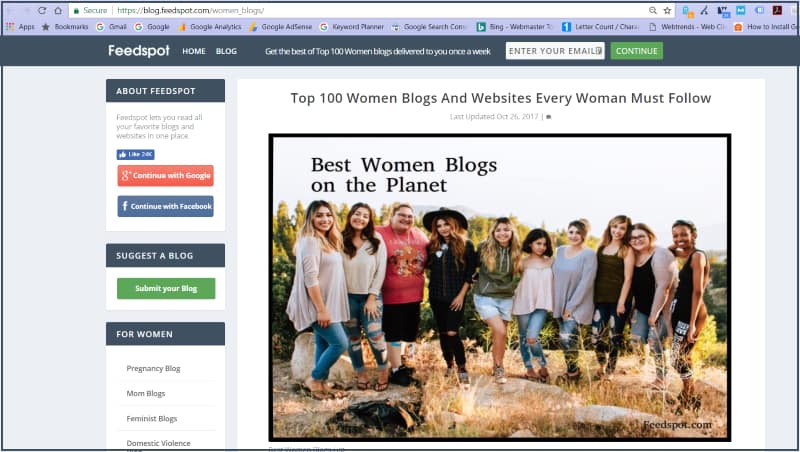Click the Best Women Blogs group photo
The height and width of the screenshot is (452, 800).
(x=499, y=287)
